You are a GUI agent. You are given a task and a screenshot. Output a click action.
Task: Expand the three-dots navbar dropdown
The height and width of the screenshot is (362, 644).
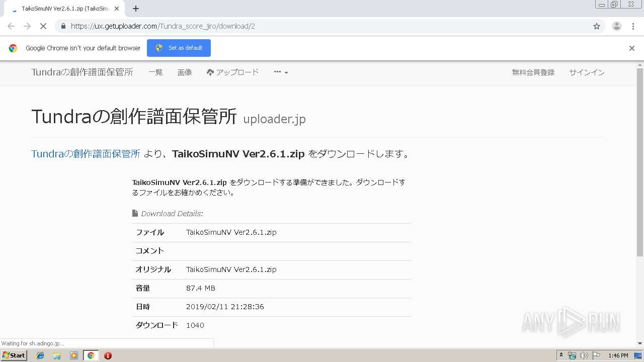[x=281, y=72]
